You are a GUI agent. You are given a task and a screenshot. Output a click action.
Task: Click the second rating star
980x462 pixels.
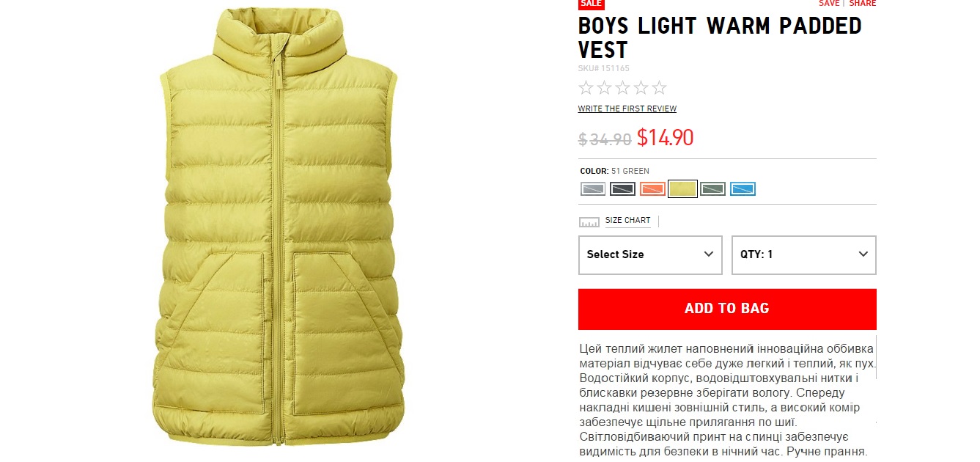pyautogui.click(x=604, y=88)
